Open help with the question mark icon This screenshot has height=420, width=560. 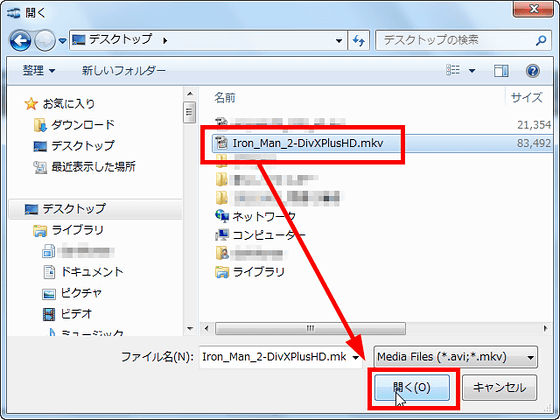[532, 71]
